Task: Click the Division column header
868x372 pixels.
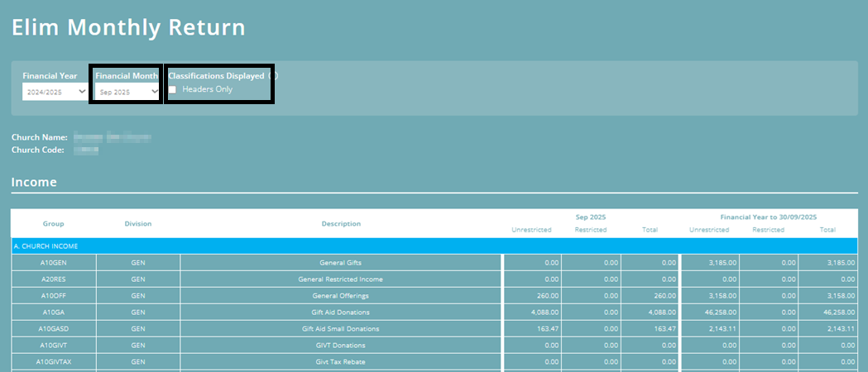Action: coord(138,224)
